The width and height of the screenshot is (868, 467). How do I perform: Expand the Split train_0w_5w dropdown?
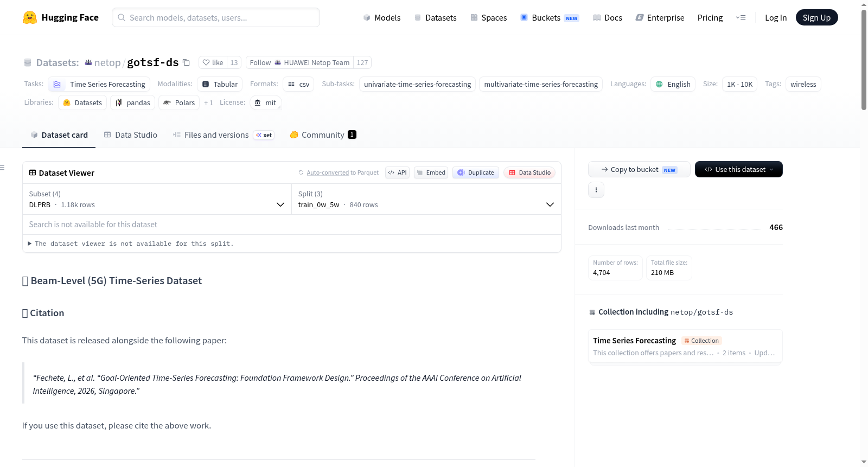click(426, 199)
